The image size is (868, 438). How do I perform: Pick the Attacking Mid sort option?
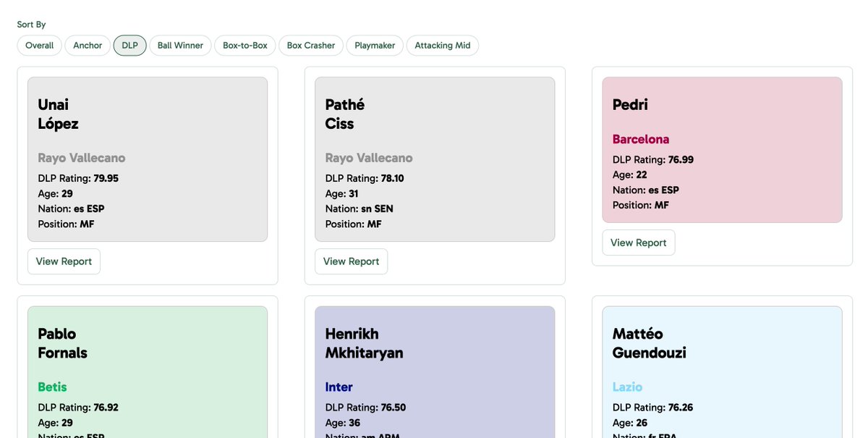click(x=443, y=46)
